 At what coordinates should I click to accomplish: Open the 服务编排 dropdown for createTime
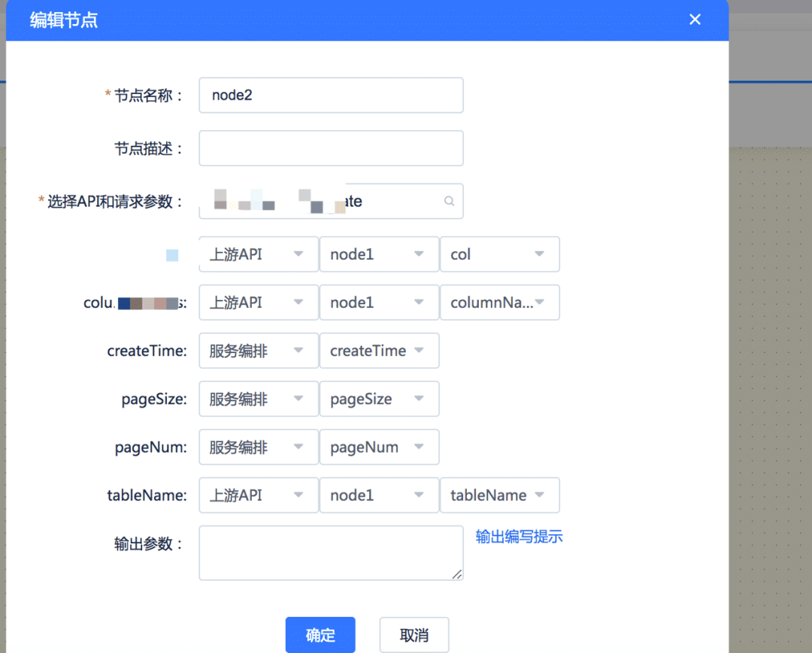pos(259,351)
